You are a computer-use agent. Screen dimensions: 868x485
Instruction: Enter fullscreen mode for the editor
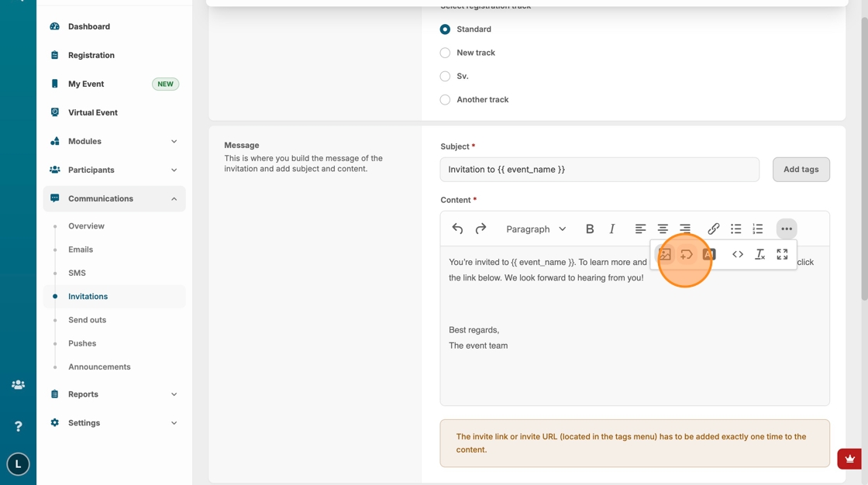pos(782,254)
